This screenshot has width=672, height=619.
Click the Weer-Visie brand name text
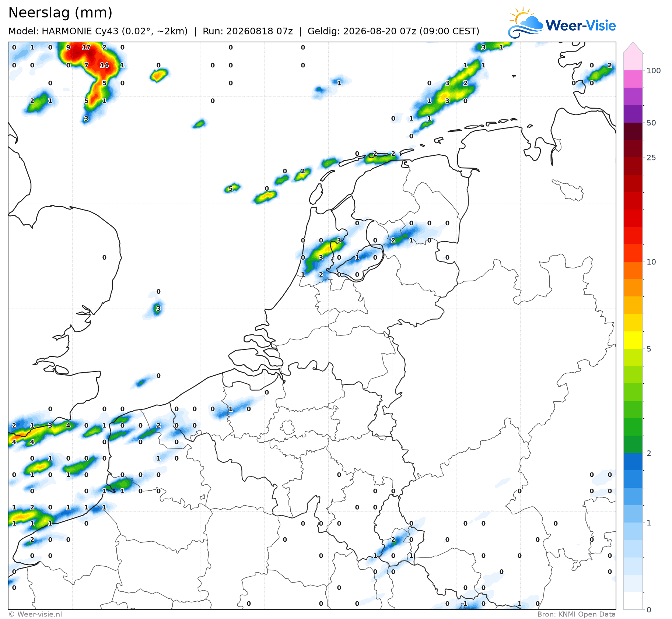point(581,25)
